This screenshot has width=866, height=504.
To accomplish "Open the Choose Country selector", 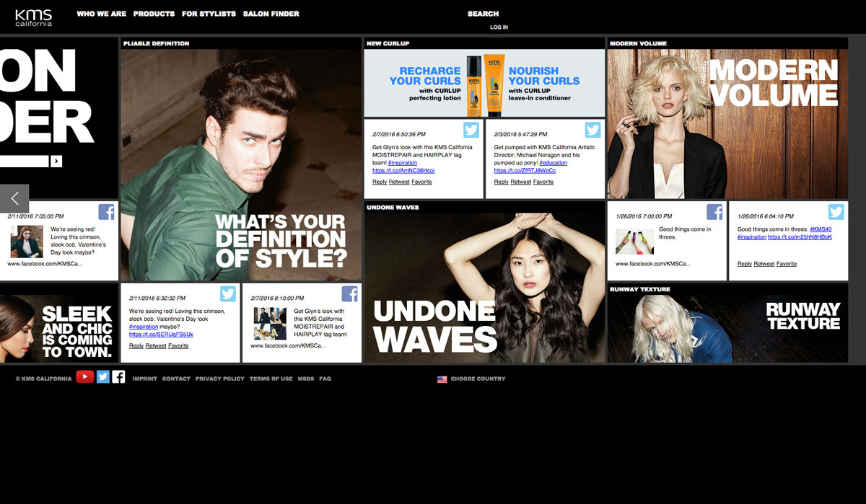I will point(478,379).
